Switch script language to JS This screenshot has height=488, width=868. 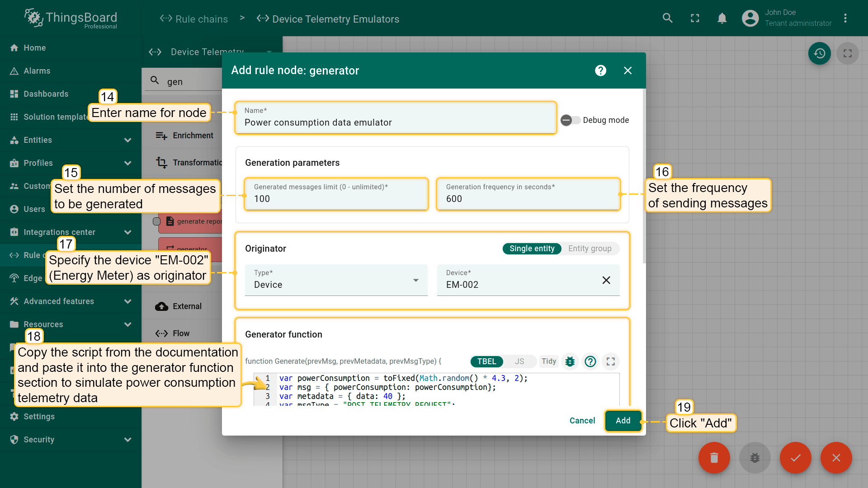tap(519, 361)
